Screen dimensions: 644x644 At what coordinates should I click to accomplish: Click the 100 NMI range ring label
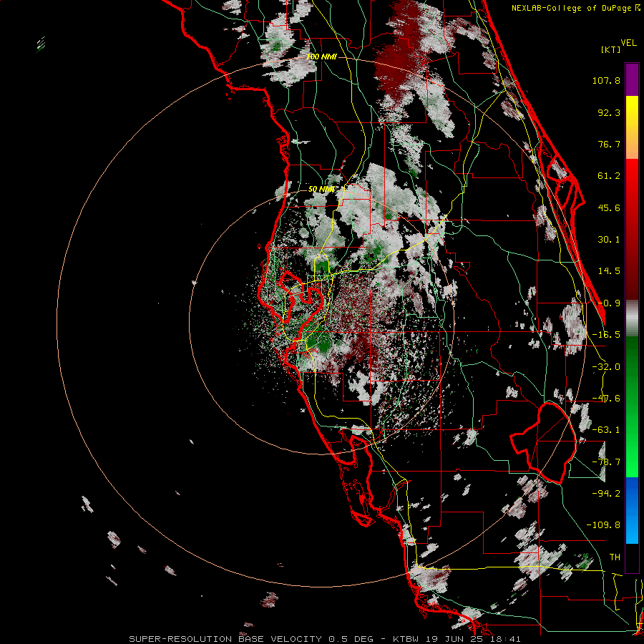[321, 57]
